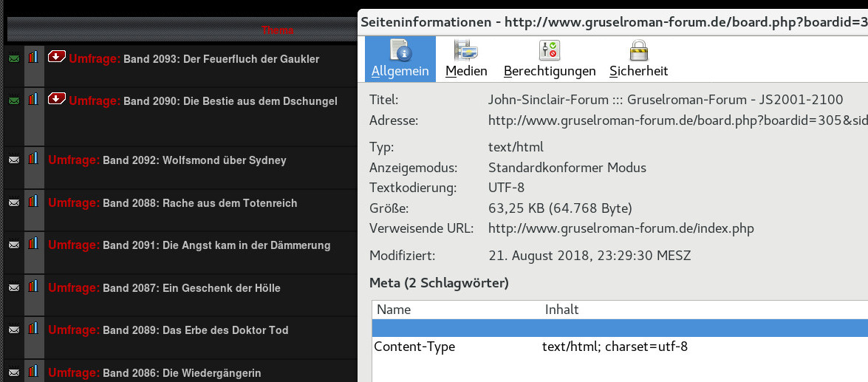
Task: Click red down-arrow icon before Band 2093
Action: pos(56,56)
